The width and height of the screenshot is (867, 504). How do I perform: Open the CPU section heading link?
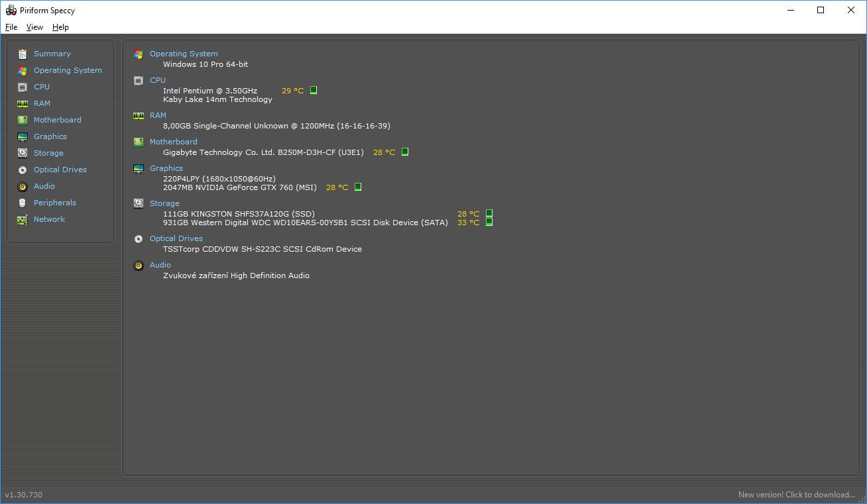pos(158,80)
